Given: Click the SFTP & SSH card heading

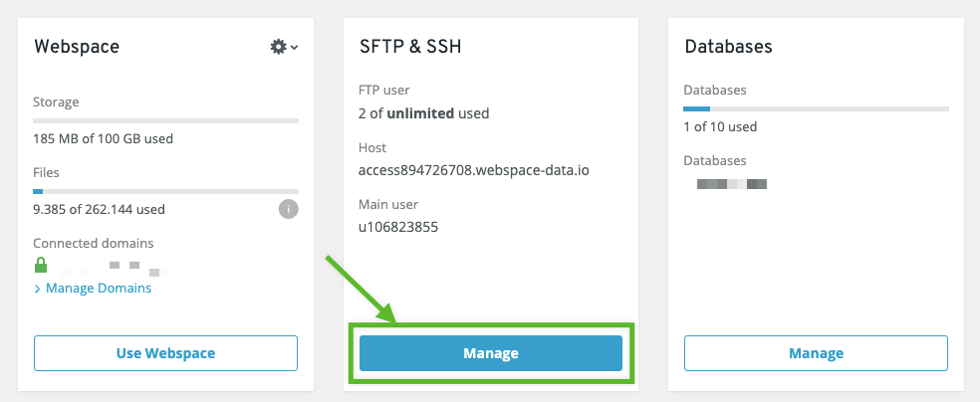Looking at the screenshot, I should point(409,47).
